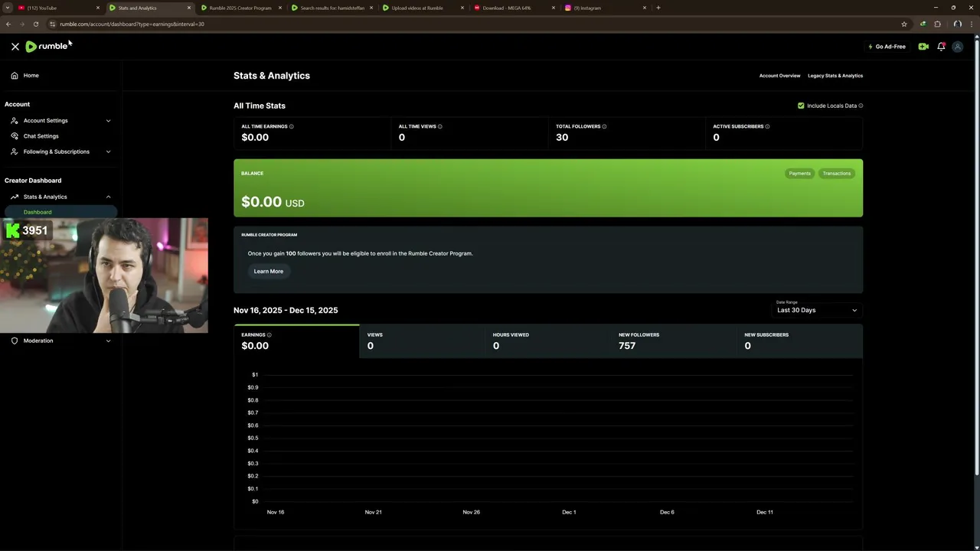
Task: Open the browser extensions puzzle icon
Action: (937, 24)
